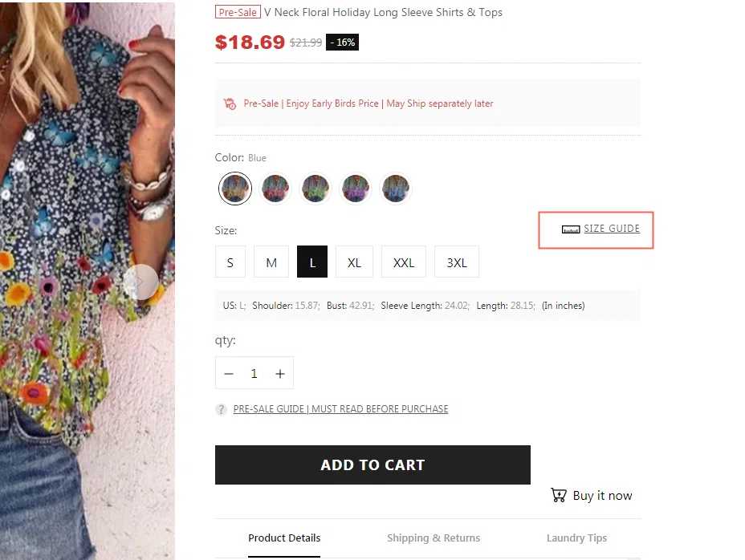
Task: Choose the 3XL size
Action: click(x=457, y=262)
